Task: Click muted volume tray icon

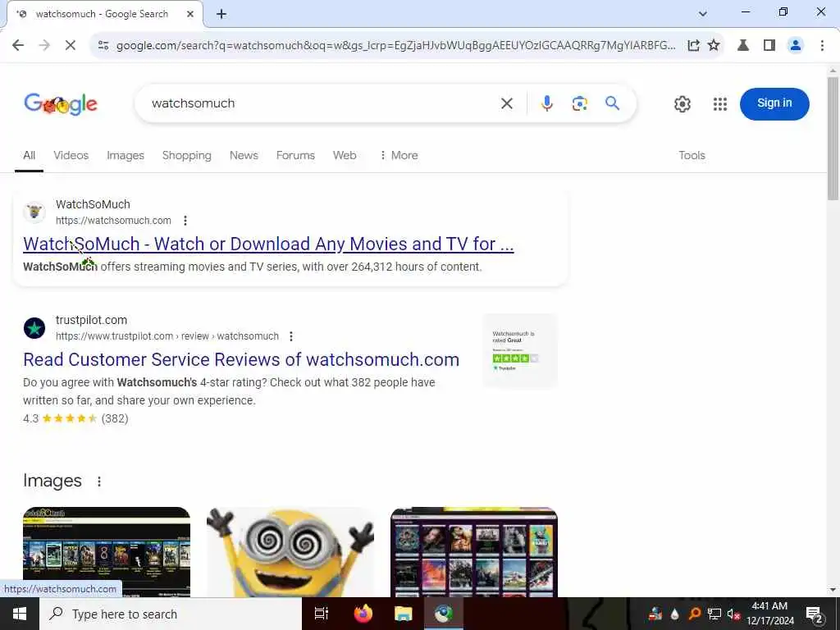Action: tap(733, 614)
